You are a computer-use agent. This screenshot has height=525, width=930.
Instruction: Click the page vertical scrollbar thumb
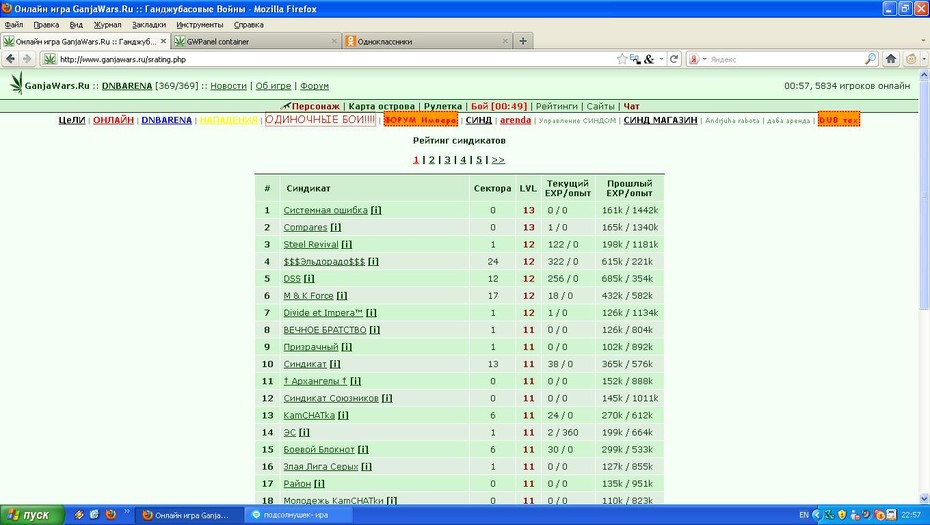pos(924,196)
